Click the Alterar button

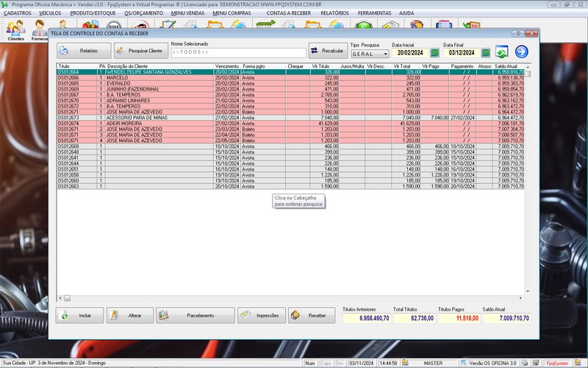[130, 316]
